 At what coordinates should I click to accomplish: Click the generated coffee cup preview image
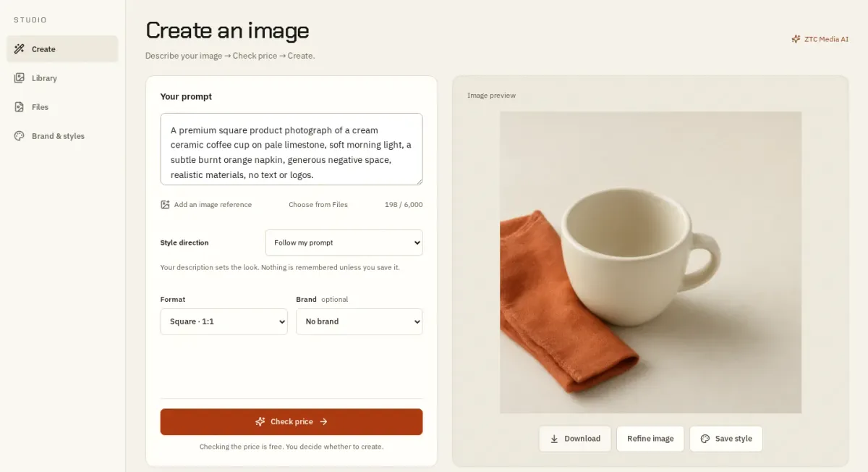pyautogui.click(x=650, y=262)
